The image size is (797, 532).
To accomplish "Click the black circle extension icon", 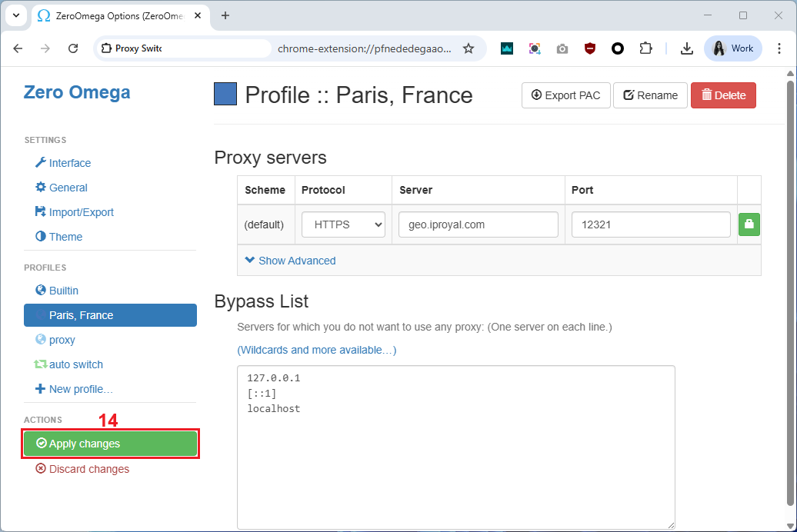I will 618,48.
